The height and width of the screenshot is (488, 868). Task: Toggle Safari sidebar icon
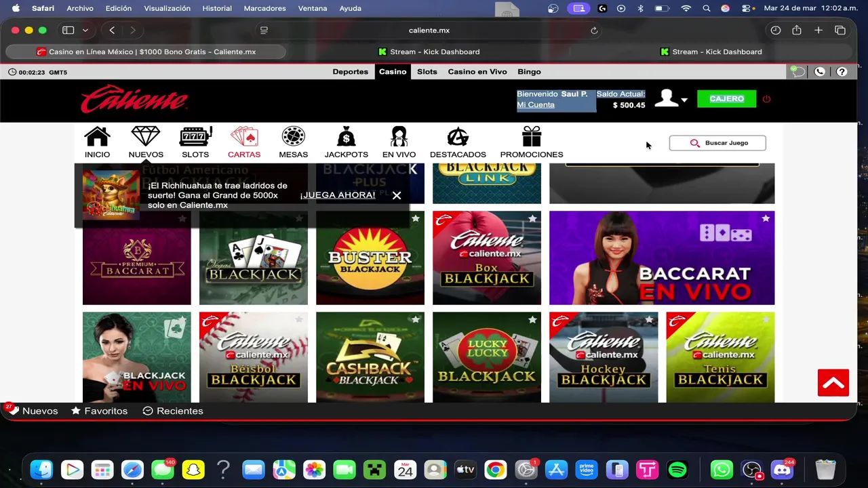coord(68,30)
